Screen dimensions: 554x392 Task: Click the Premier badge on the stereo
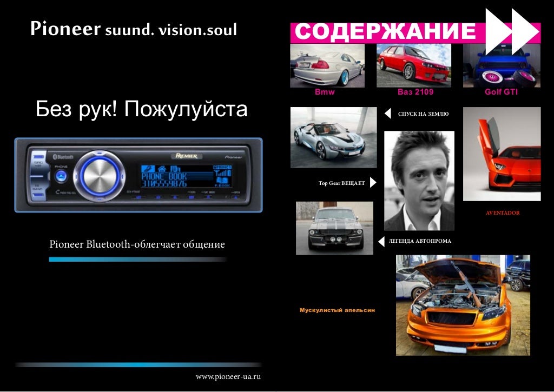point(187,156)
